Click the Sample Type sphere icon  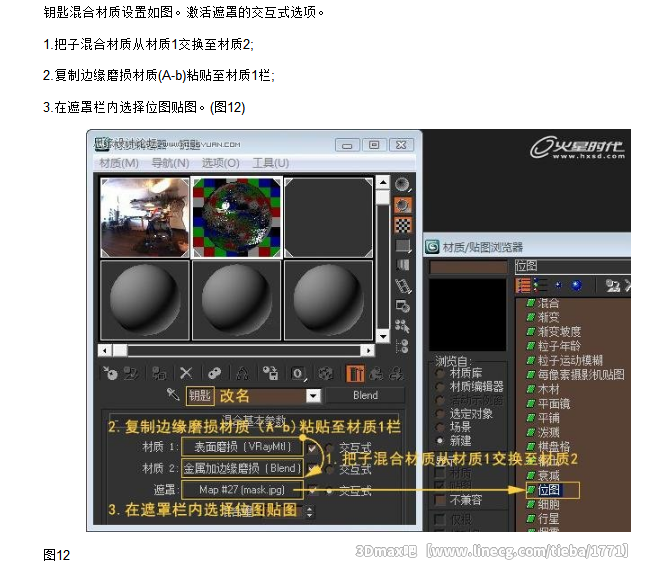[x=402, y=185]
